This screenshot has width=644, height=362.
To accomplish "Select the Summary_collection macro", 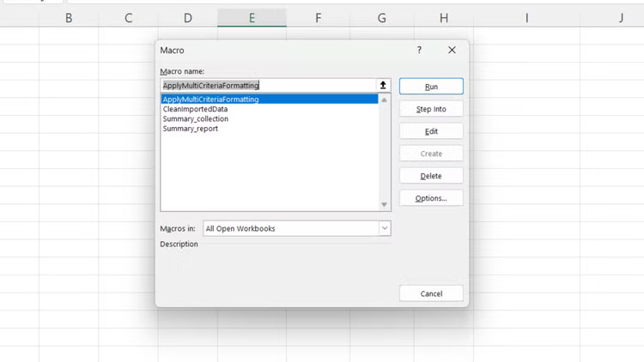I will (x=270, y=119).
